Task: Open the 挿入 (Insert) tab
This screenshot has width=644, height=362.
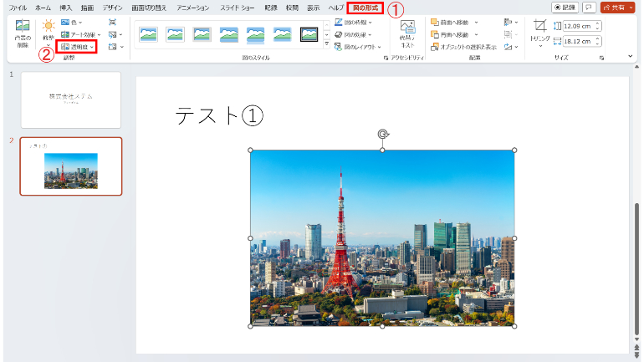Action: (65, 7)
